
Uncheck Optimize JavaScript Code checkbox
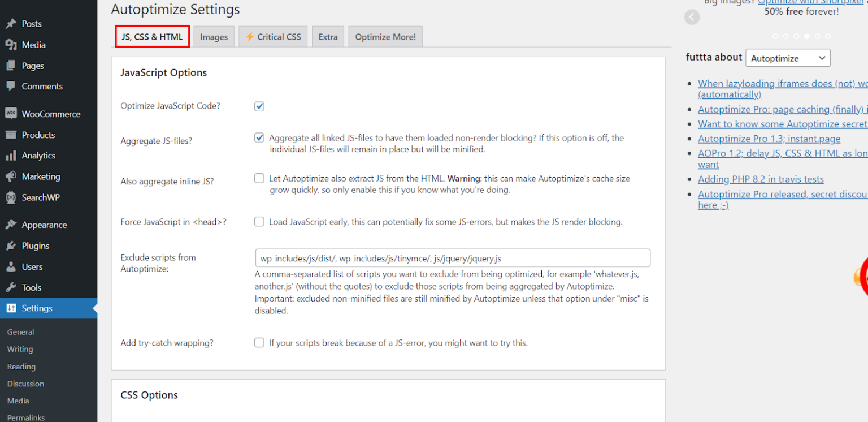coord(259,106)
